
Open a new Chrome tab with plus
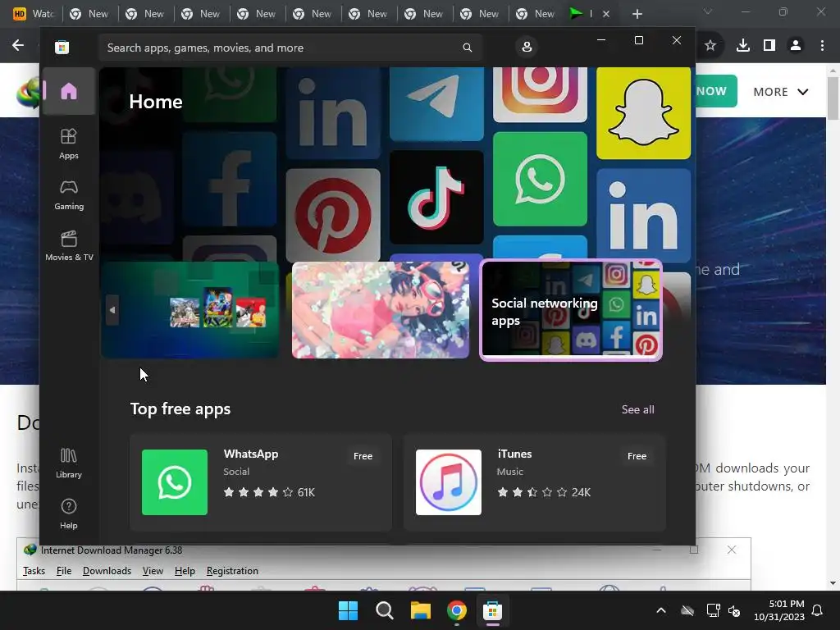[x=637, y=14]
